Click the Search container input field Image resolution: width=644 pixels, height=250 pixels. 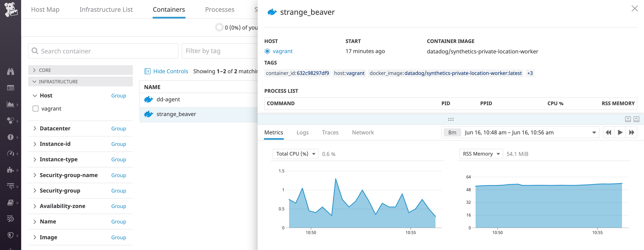103,51
